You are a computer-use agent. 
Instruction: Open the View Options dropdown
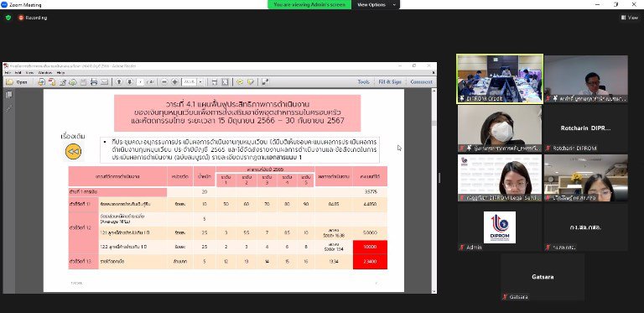377,4
